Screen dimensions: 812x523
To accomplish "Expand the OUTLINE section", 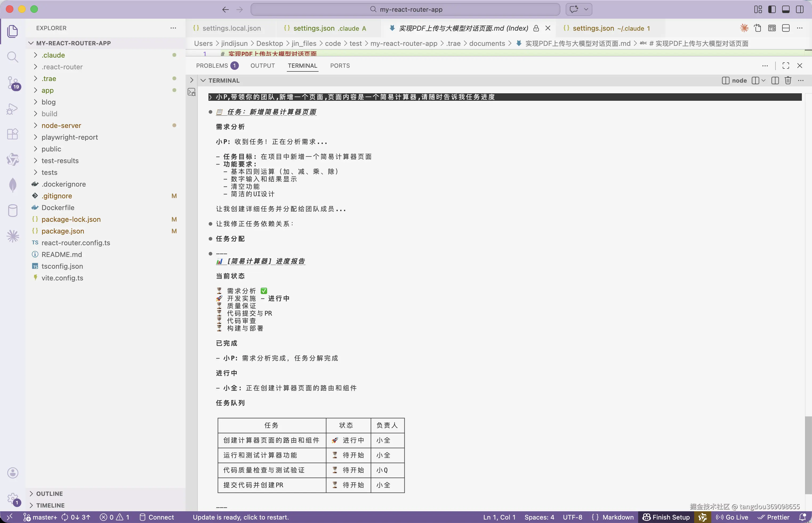I will click(x=50, y=493).
